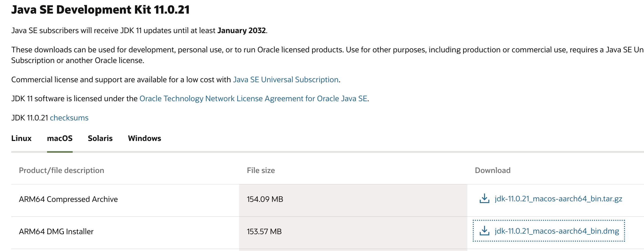Switch to the Windows downloads tab

(x=144, y=138)
